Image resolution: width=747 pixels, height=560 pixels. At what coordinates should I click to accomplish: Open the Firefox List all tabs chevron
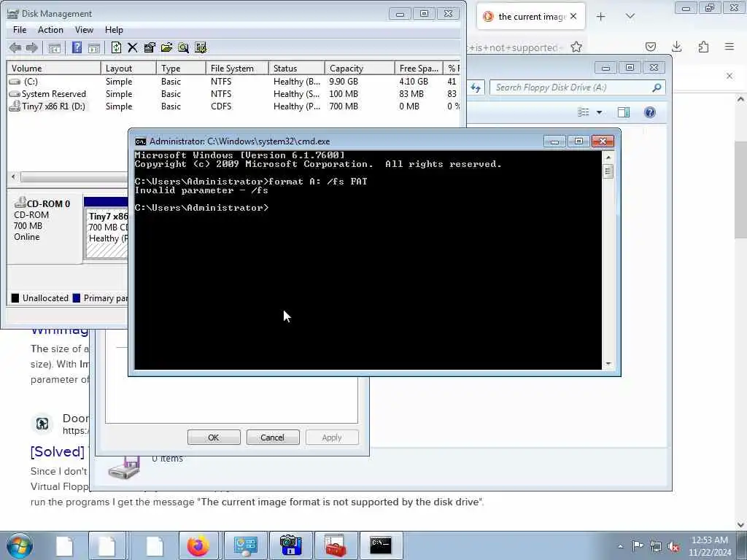click(630, 17)
